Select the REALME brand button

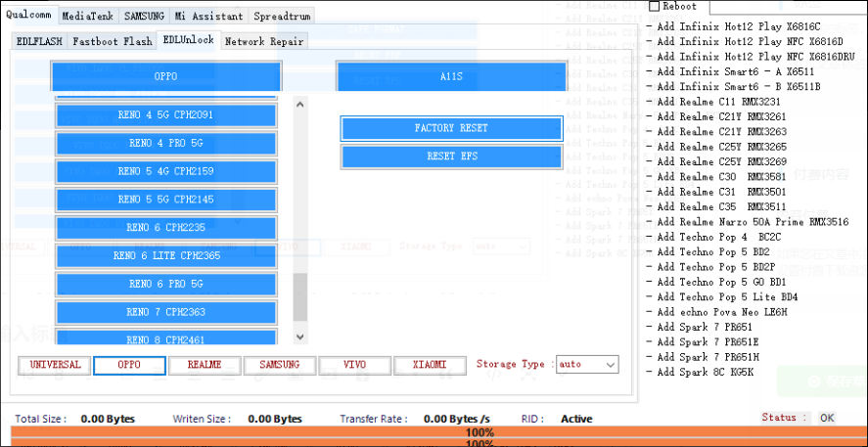pos(205,365)
